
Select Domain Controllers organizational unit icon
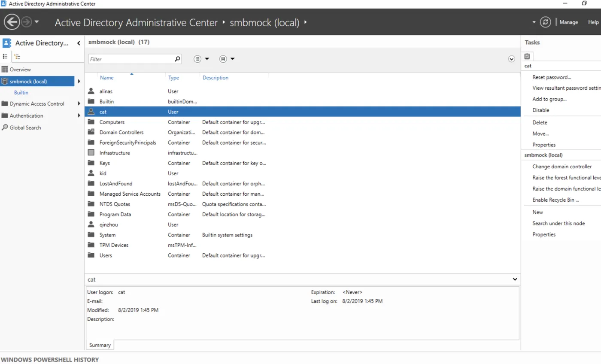pos(91,133)
